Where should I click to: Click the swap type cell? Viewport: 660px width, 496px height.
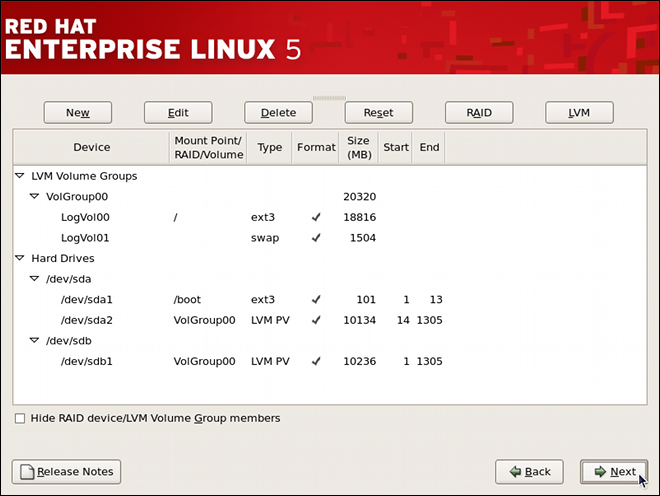[265, 238]
